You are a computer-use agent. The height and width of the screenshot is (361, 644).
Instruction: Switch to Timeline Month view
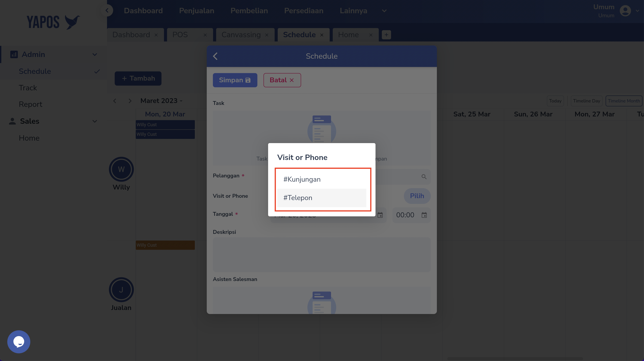(x=624, y=101)
